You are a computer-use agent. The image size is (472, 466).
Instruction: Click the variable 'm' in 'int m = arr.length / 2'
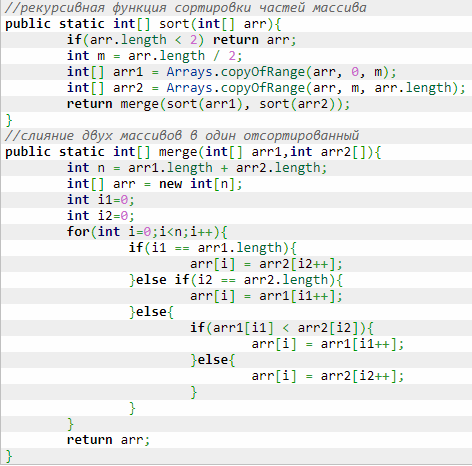pyautogui.click(x=101, y=56)
